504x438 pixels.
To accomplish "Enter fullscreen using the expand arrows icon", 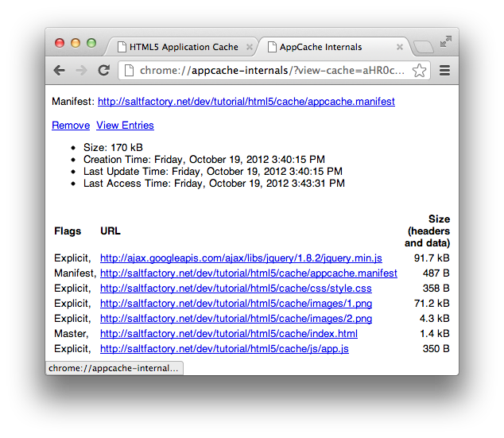I will 446,41.
